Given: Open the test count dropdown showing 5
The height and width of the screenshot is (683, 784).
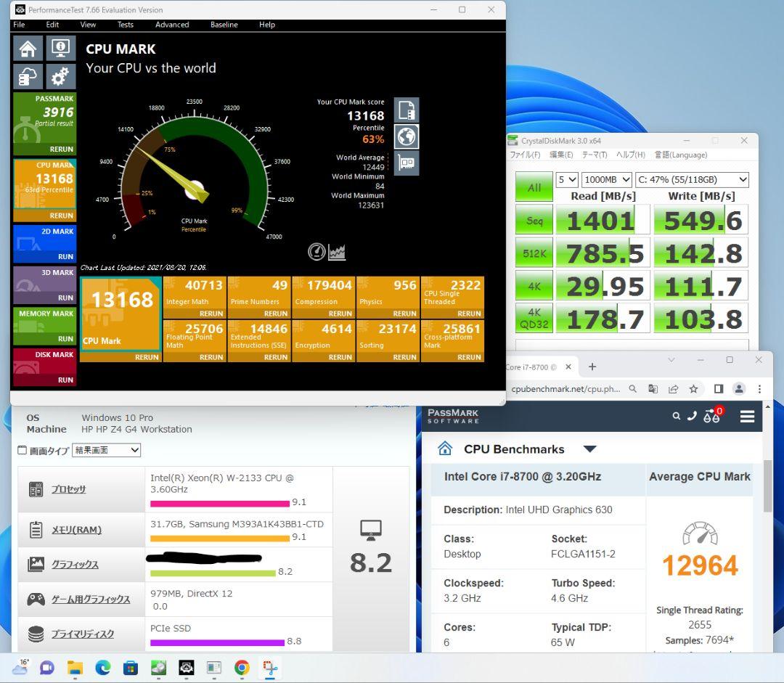Looking at the screenshot, I should tap(566, 179).
